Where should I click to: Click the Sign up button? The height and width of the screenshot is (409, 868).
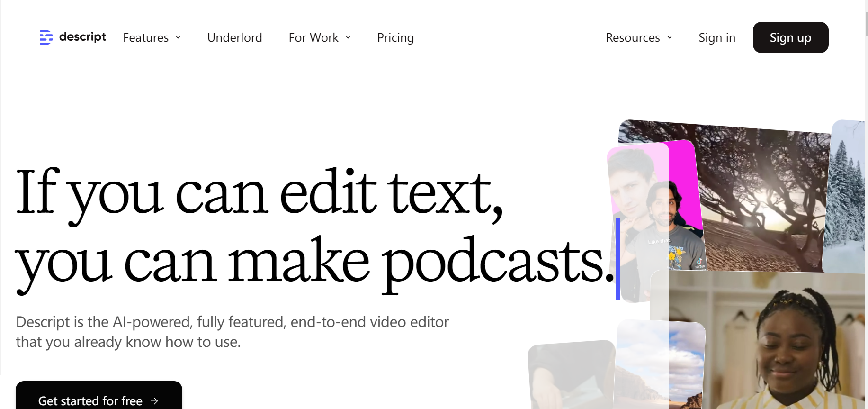click(x=790, y=37)
